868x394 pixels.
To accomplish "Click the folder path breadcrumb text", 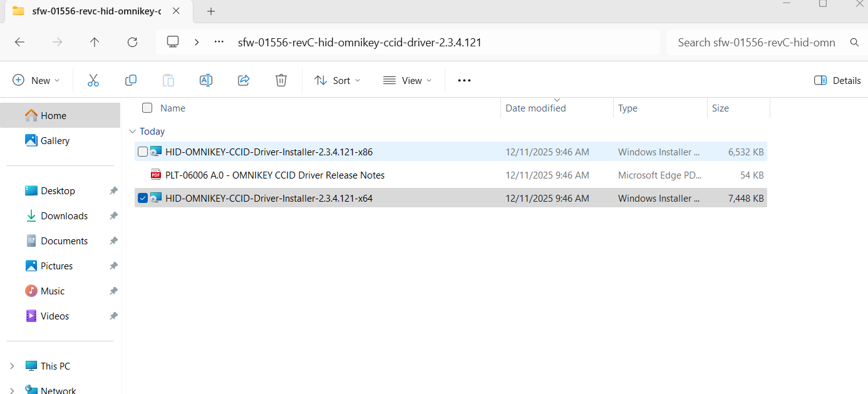I will click(x=359, y=43).
